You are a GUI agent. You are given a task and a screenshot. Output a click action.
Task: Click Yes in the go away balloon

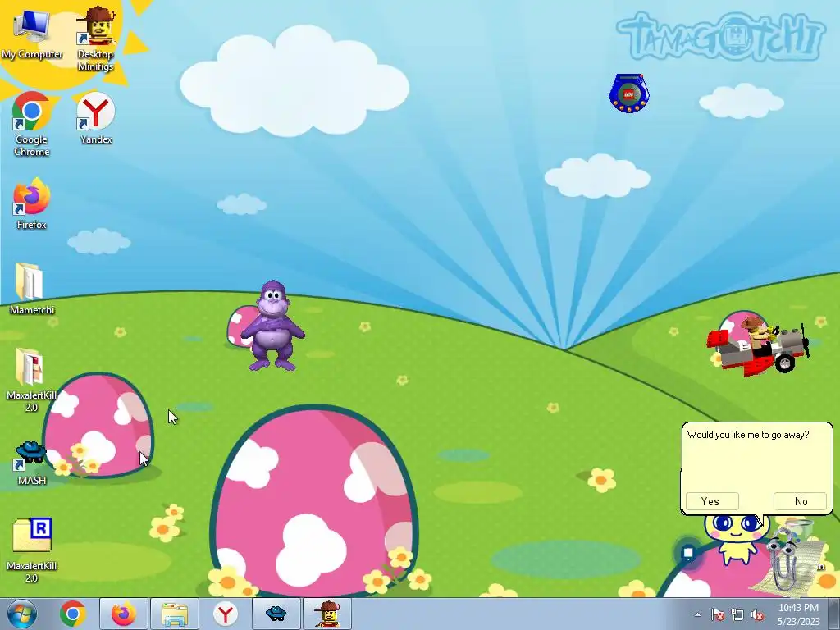click(x=712, y=501)
